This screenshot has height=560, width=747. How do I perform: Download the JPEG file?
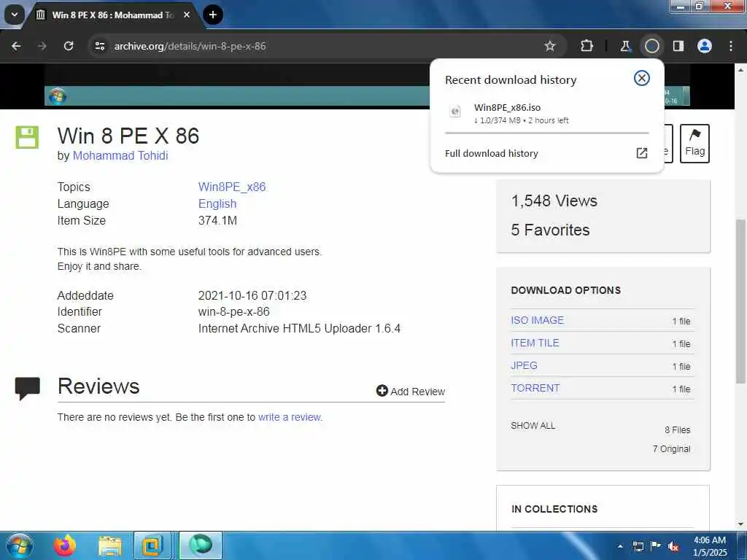click(524, 365)
